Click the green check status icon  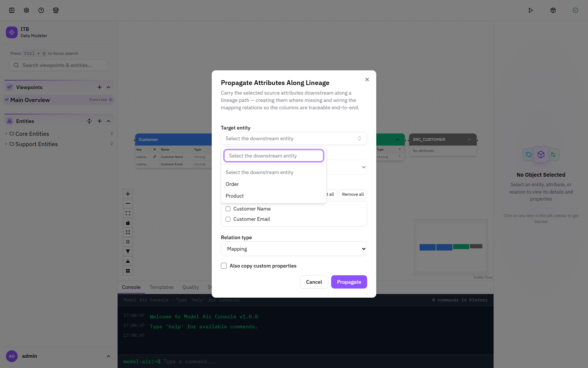pos(576,10)
